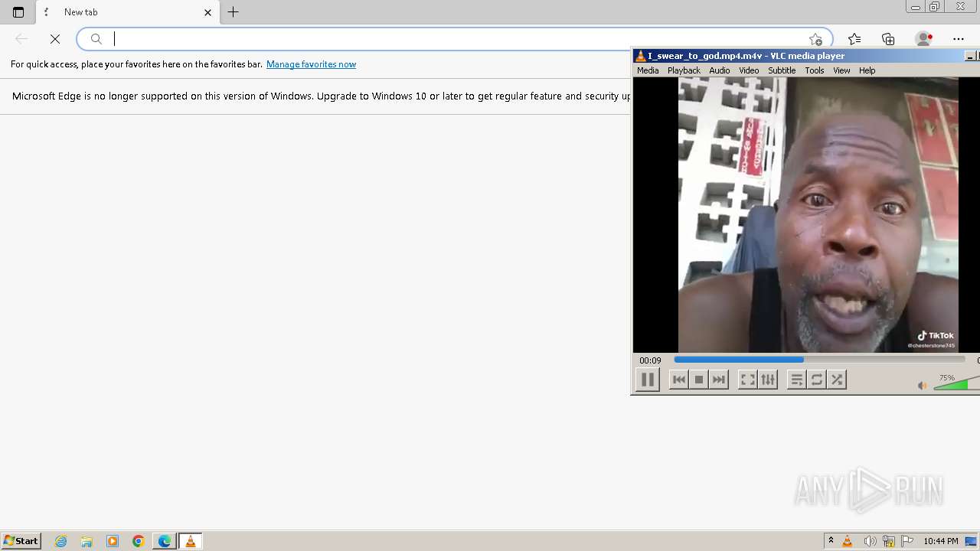
Task: Open Windows Explorer folder from taskbar
Action: pos(87,541)
